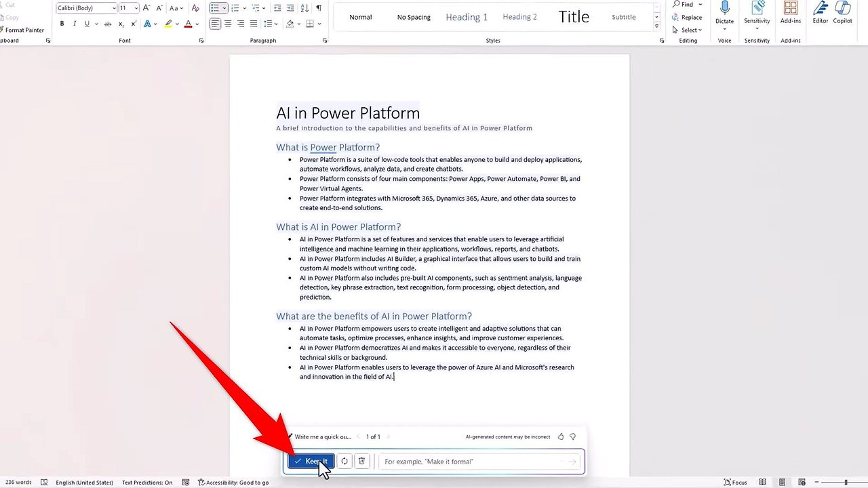
Task: Clear all formatting
Action: coord(195,8)
